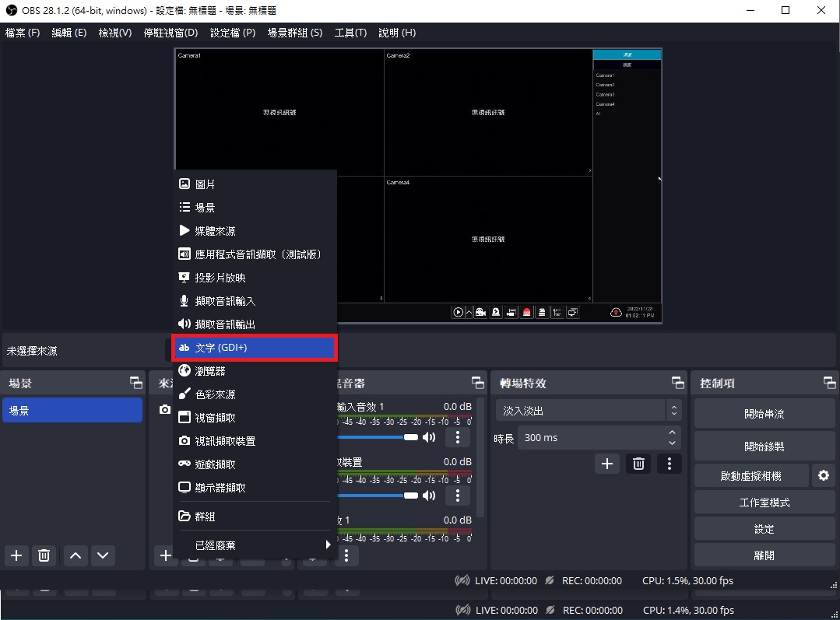The height and width of the screenshot is (620, 840).
Task: Open 設定 from the controls dock
Action: pyautogui.click(x=764, y=530)
